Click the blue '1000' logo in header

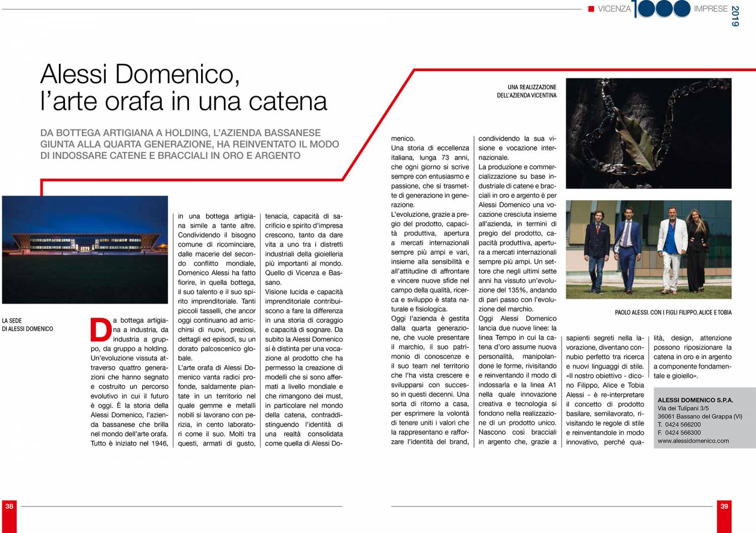pos(662,9)
